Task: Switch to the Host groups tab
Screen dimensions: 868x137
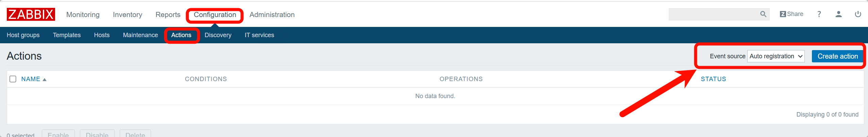Action: pyautogui.click(x=23, y=35)
